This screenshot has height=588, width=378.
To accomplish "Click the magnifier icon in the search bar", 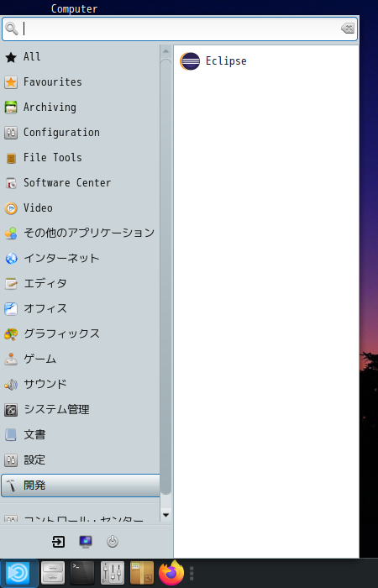I will point(12,29).
